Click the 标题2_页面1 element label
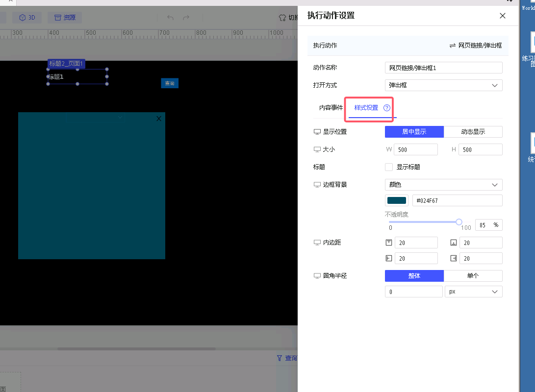535x392 pixels. (x=66, y=63)
